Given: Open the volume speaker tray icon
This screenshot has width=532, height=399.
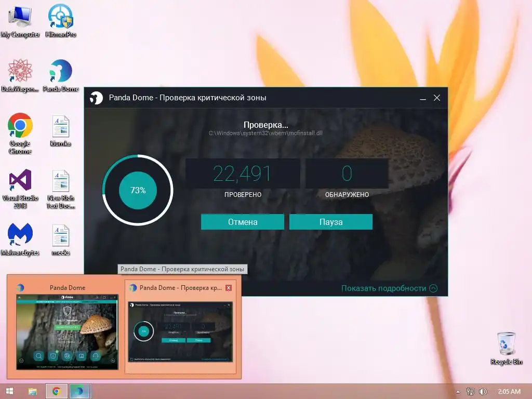Looking at the screenshot, I should click(x=483, y=392).
